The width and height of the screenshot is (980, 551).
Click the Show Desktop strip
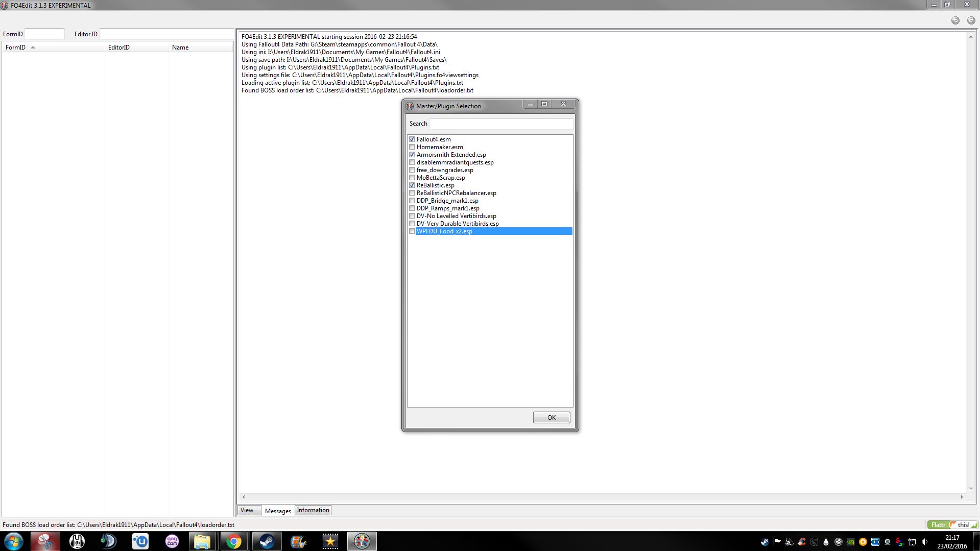point(976,541)
